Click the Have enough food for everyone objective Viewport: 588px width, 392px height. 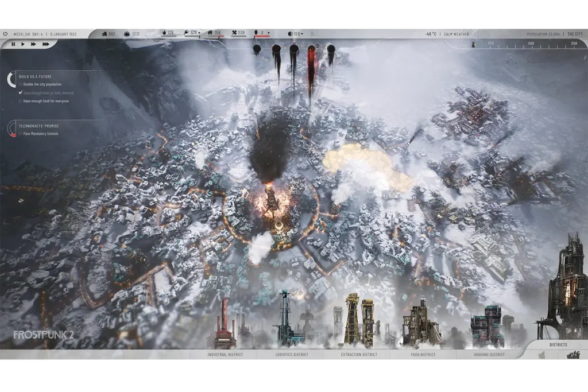point(44,101)
